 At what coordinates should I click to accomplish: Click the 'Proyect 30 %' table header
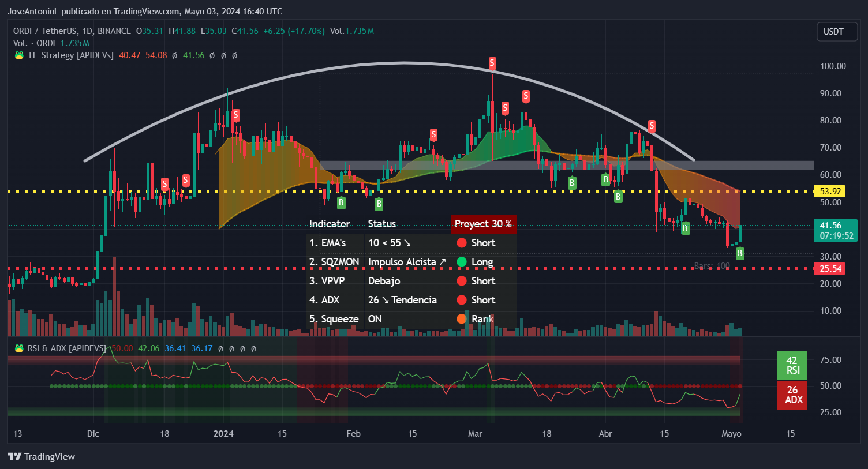pyautogui.click(x=483, y=224)
